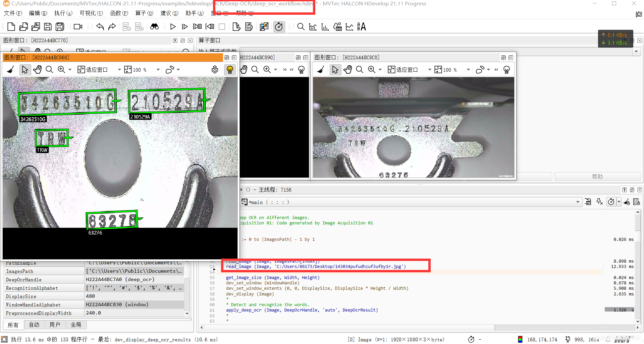Toggle the lightbulb in window H222A44BC8C0

[x=506, y=70]
